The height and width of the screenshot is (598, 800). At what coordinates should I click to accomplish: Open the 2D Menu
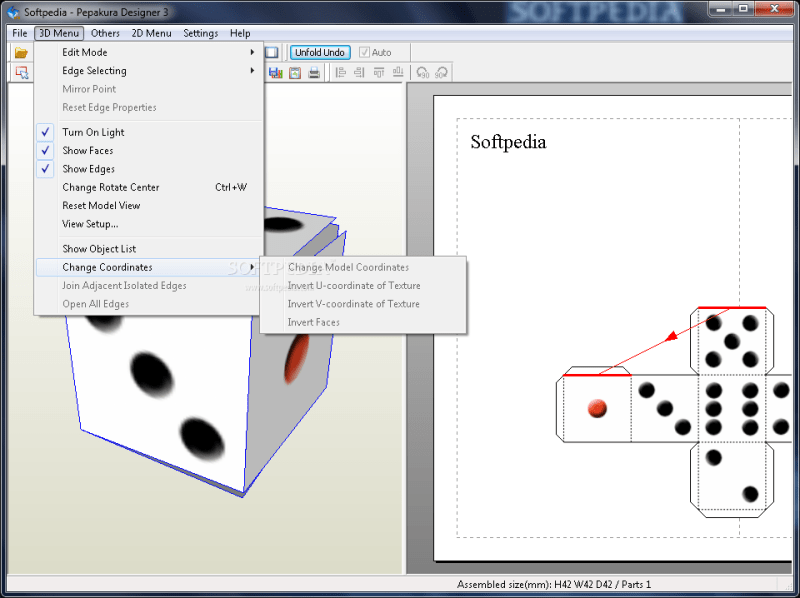coord(152,33)
